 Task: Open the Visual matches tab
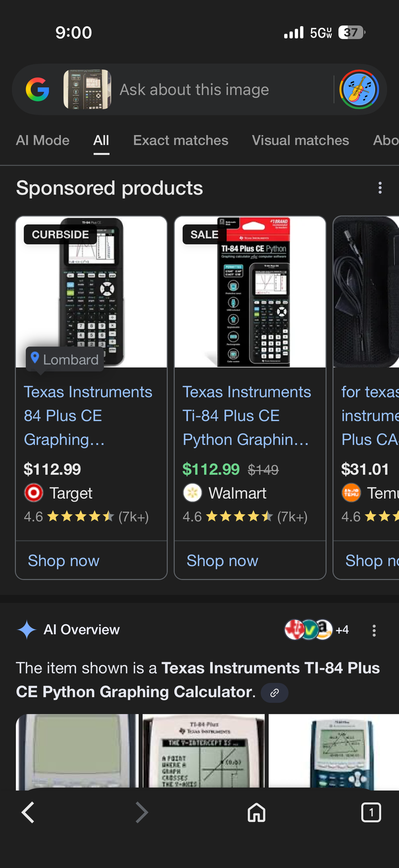(x=300, y=141)
